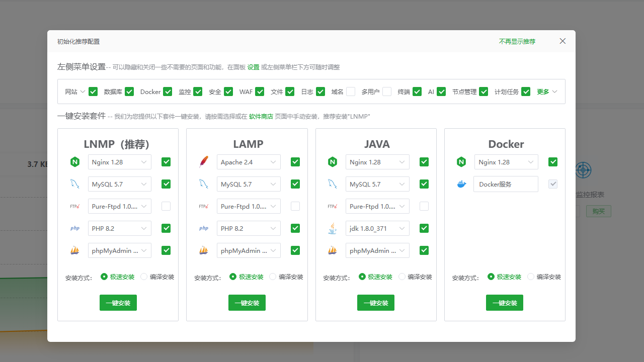Open the 软件商店 link

coord(261,116)
